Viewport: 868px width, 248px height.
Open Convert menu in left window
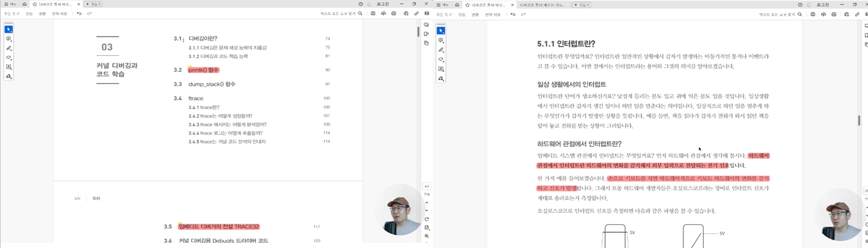42,13
